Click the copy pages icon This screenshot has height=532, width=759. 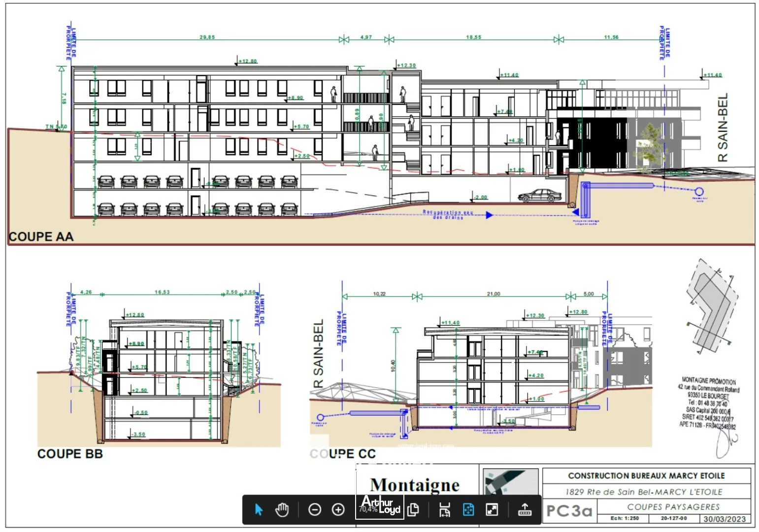coord(413,510)
